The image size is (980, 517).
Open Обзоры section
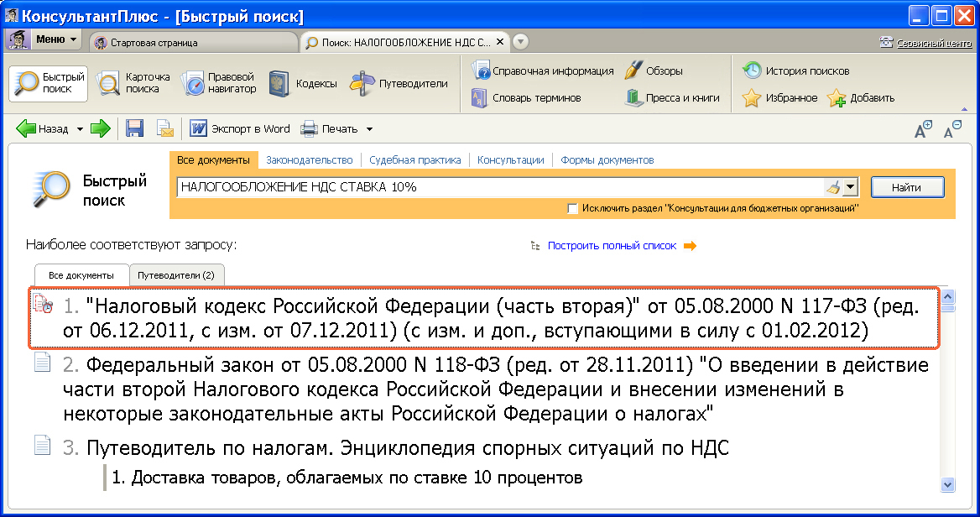point(654,70)
